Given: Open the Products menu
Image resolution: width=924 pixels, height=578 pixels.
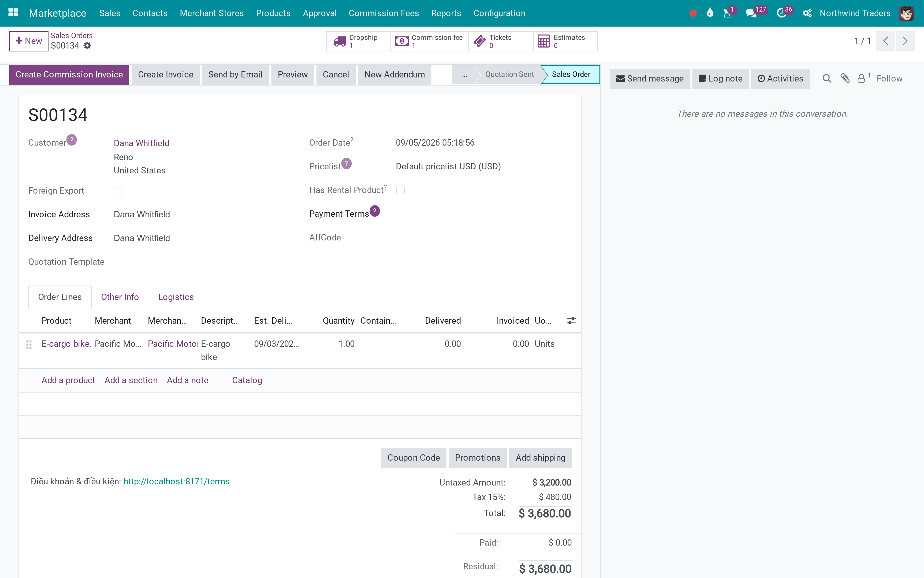Looking at the screenshot, I should tap(273, 13).
